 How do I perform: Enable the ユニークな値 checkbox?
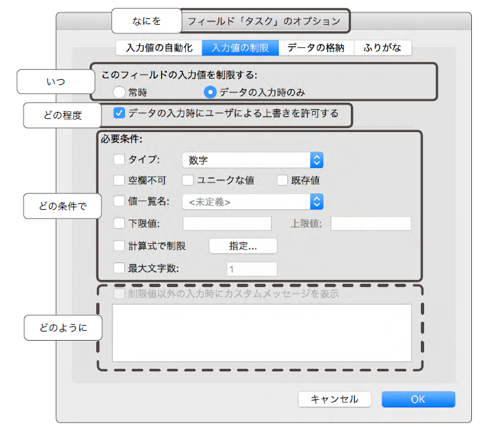[x=188, y=180]
